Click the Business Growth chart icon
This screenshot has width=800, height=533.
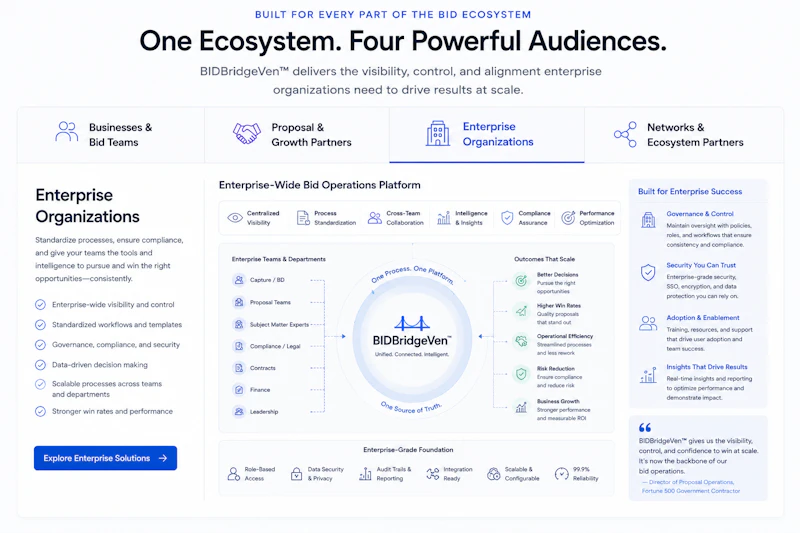tap(521, 407)
